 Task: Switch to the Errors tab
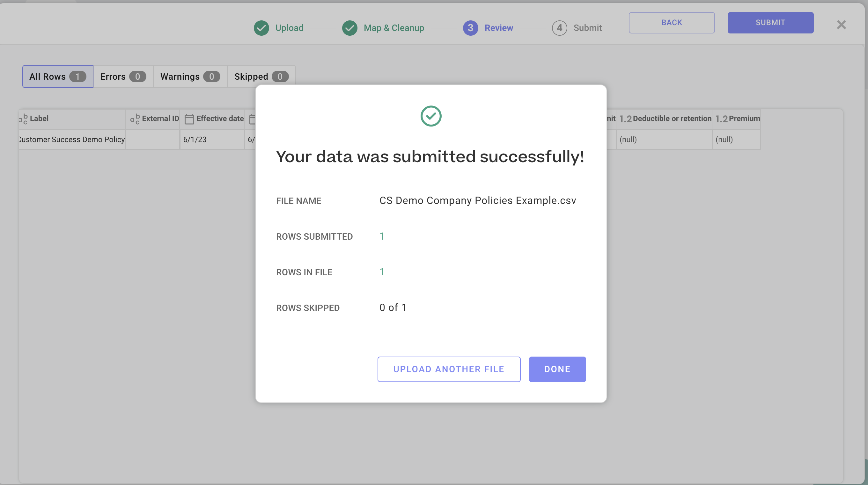(123, 76)
